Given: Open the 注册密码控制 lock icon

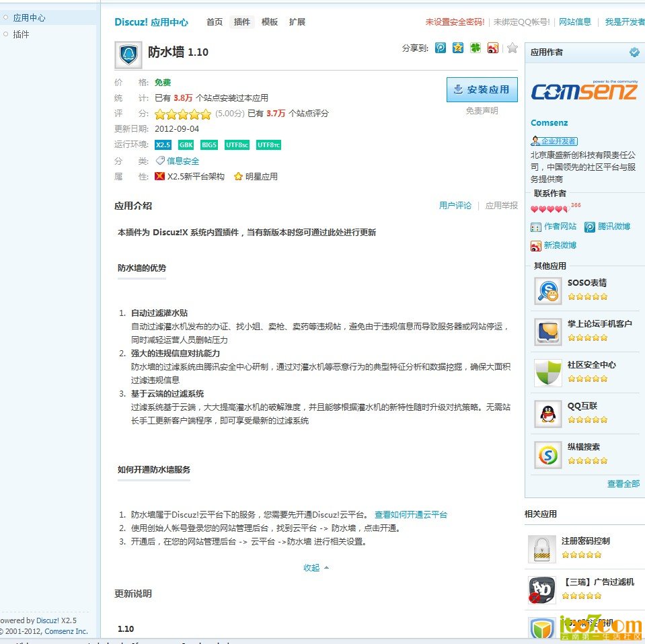Looking at the screenshot, I should [x=541, y=549].
